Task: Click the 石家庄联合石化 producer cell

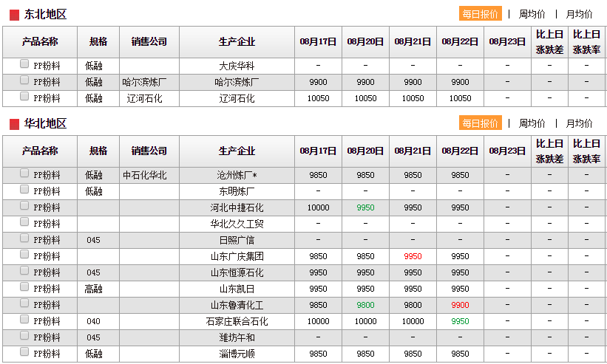Action: tap(237, 321)
